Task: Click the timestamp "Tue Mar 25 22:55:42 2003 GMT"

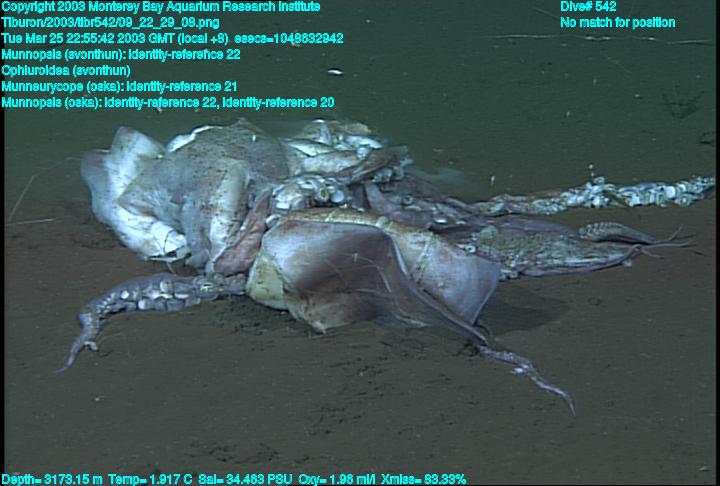Action: tap(88, 38)
